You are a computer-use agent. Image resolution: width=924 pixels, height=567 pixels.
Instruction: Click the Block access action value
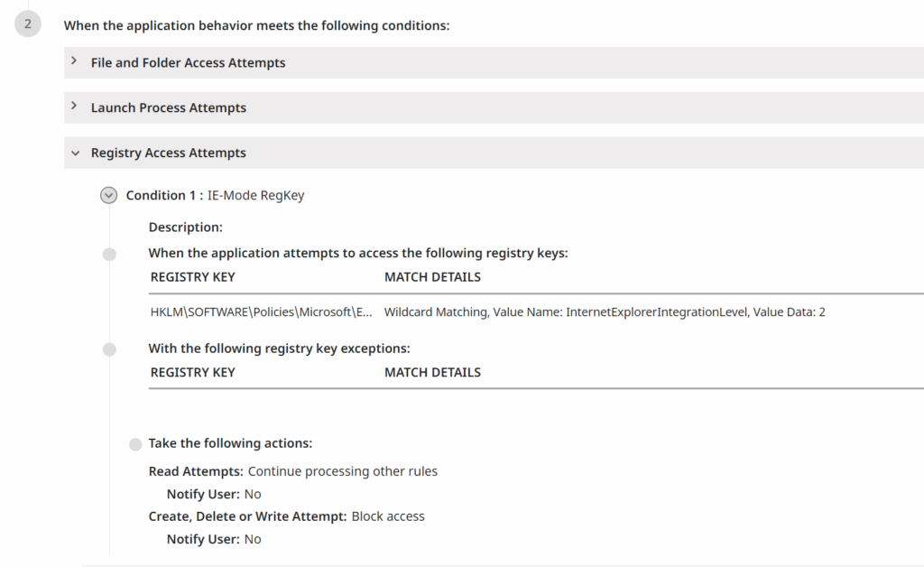click(388, 516)
